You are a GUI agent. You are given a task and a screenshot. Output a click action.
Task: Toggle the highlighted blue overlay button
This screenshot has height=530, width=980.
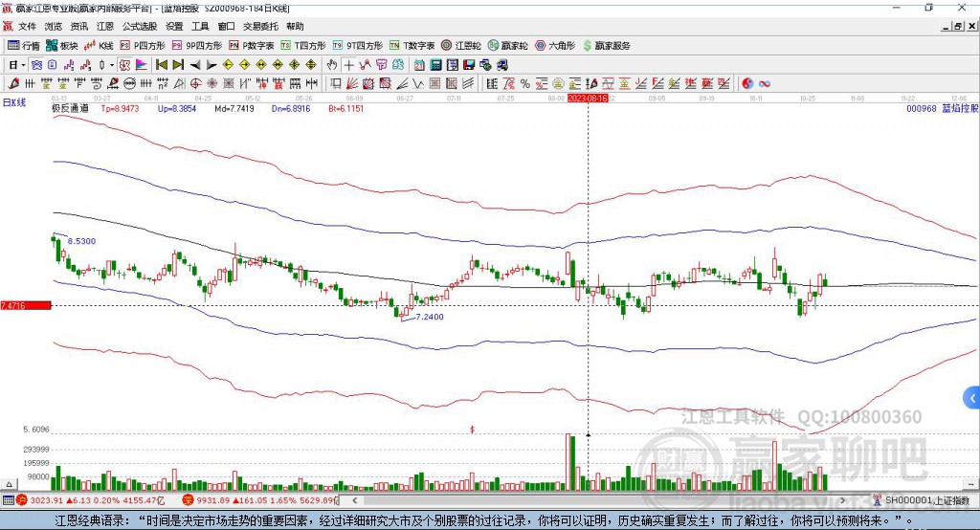tap(36, 64)
